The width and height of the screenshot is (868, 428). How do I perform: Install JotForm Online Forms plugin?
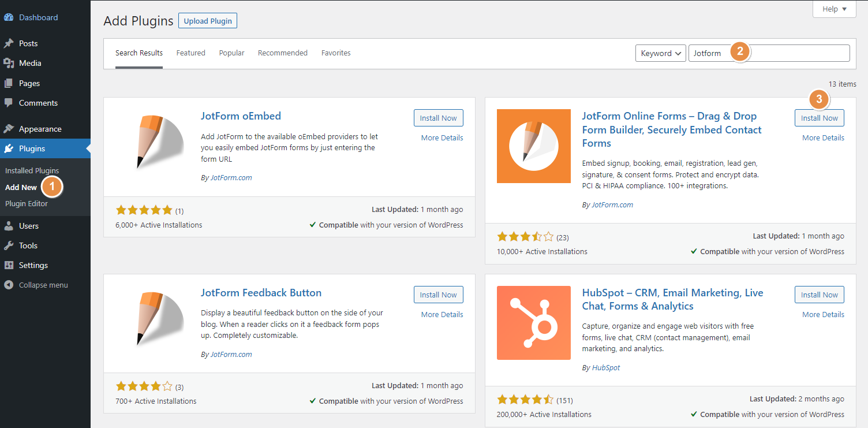tap(820, 118)
